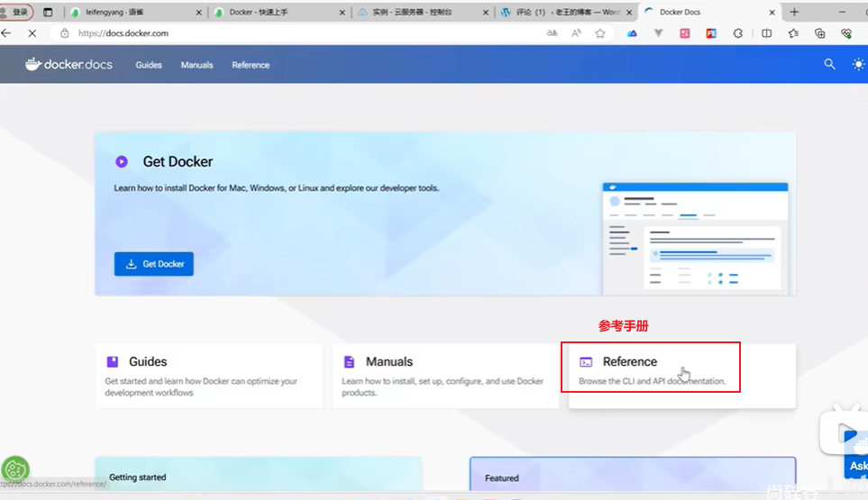This screenshot has height=500, width=868.
Task: Click the docker docs logo
Action: (x=69, y=65)
